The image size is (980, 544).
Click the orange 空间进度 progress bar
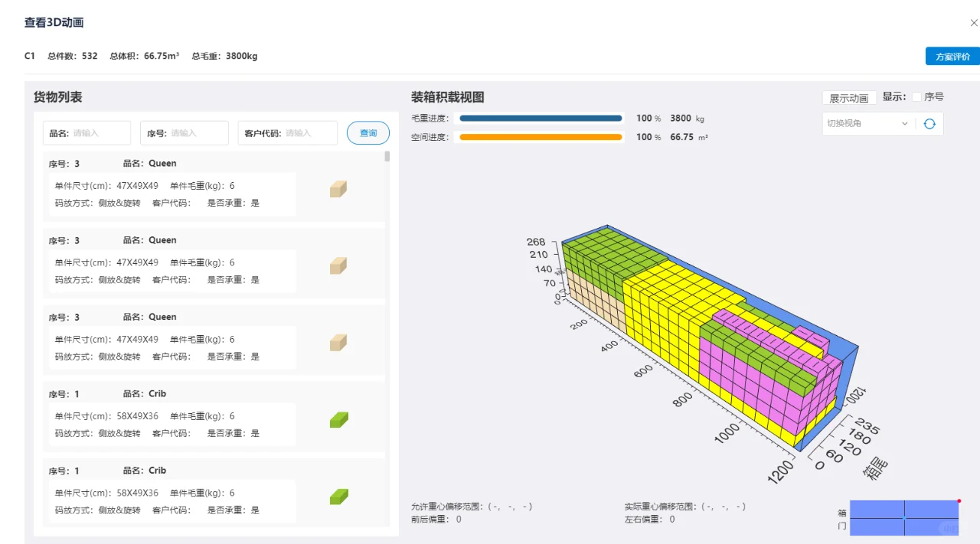(x=540, y=136)
